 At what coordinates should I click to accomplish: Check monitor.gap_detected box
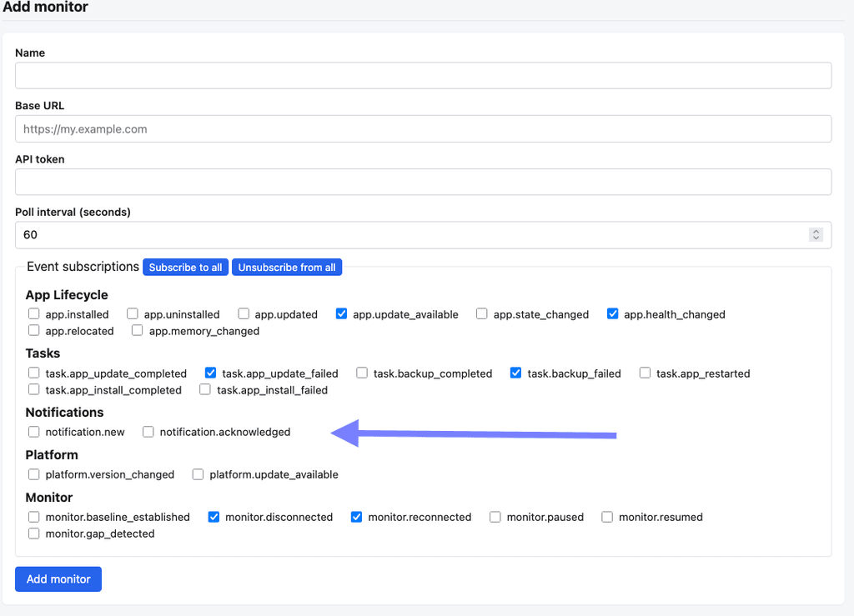33,533
